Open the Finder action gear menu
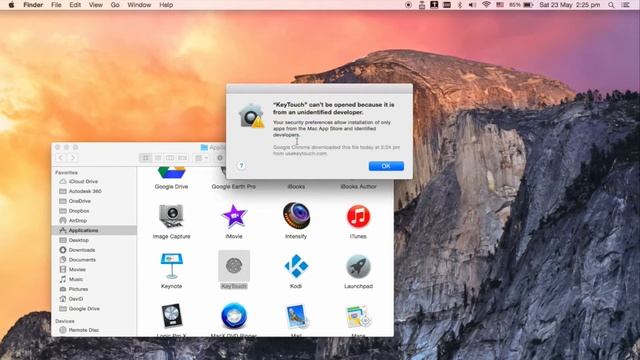The image size is (640, 360). 220,158
